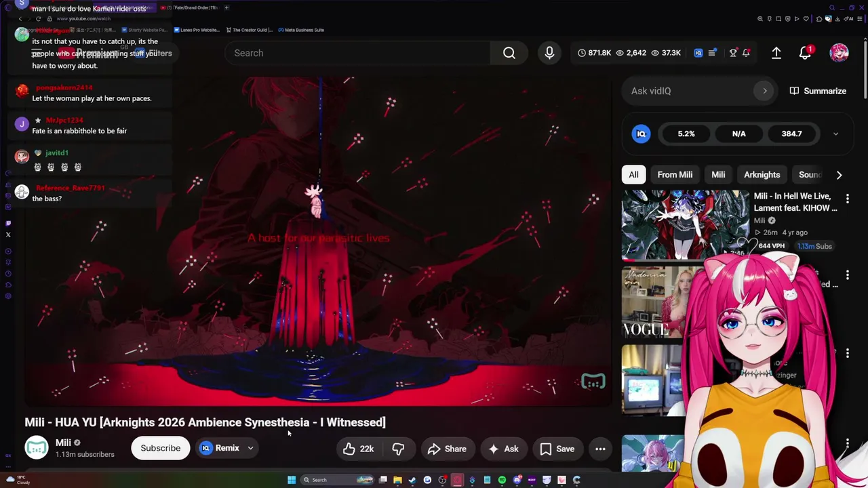Viewport: 868px width, 488px height.
Task: Submit the Ask vidIQ arrow button
Action: (765, 91)
